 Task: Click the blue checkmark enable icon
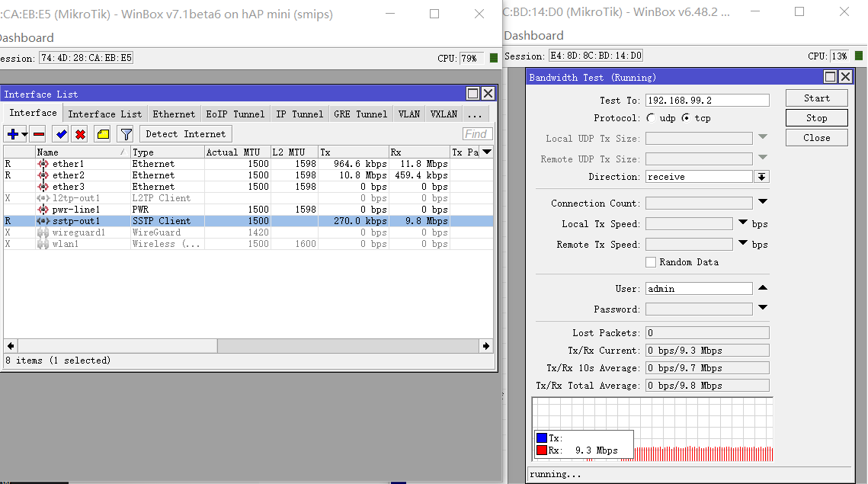(60, 134)
